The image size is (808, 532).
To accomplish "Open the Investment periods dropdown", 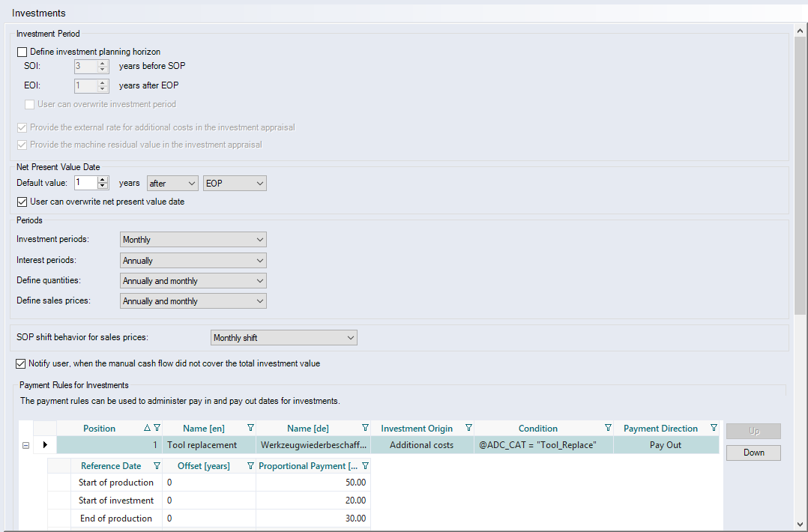I will tap(193, 240).
